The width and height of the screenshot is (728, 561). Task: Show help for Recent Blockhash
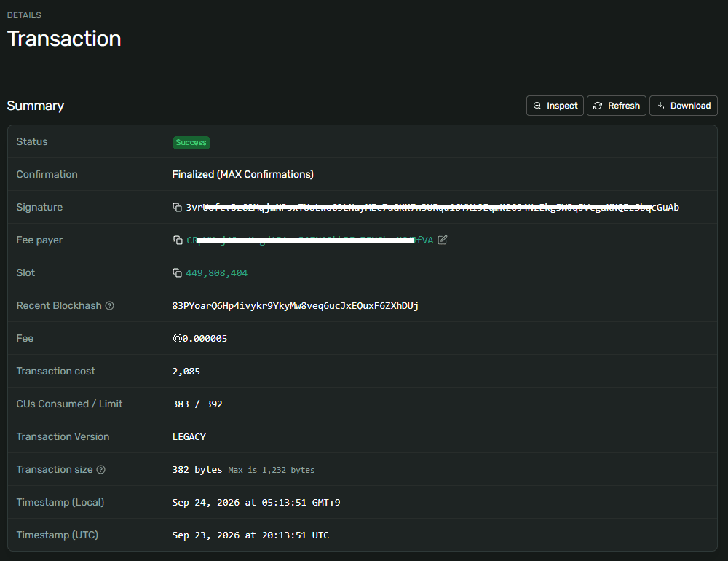pyautogui.click(x=110, y=305)
